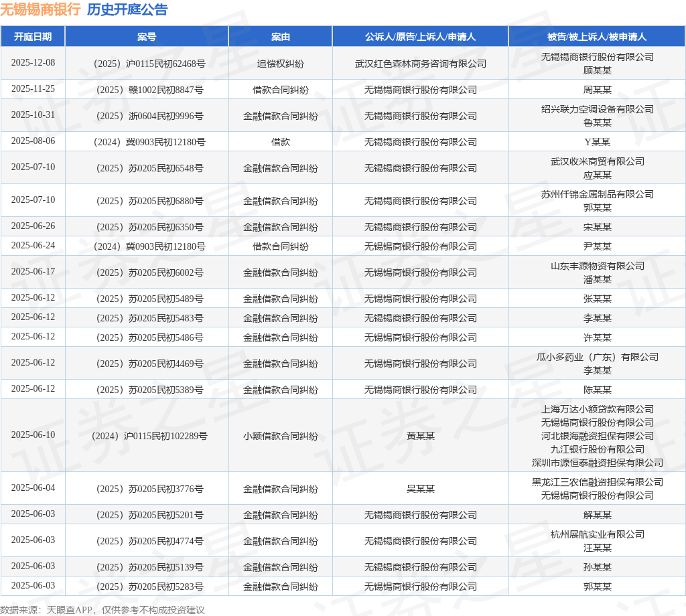Image resolution: width=686 pixels, height=616 pixels.
Task: Click the 数据来源 天眼查APP footer note
Action: click(x=102, y=610)
